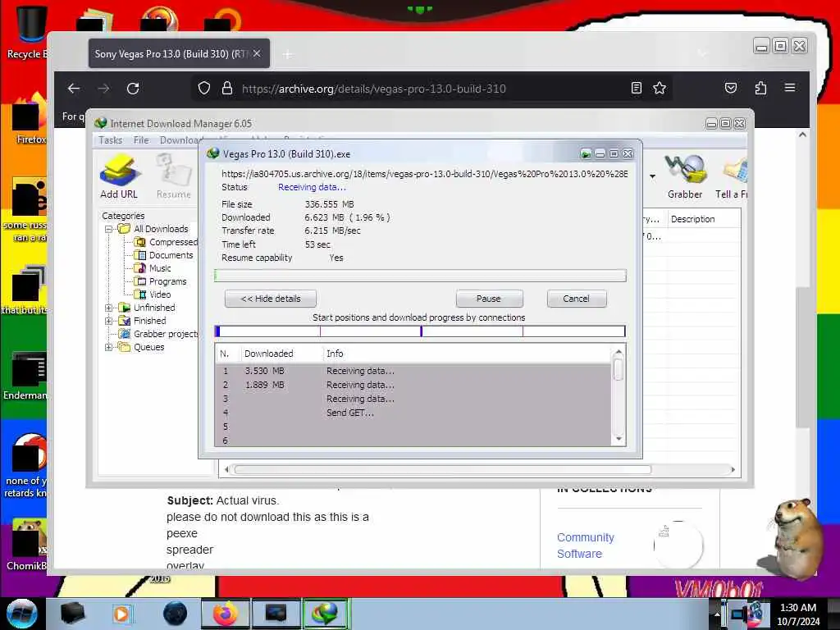Select connection row 4 Send GET
Image resolution: width=840 pixels, height=630 pixels.
(x=413, y=413)
